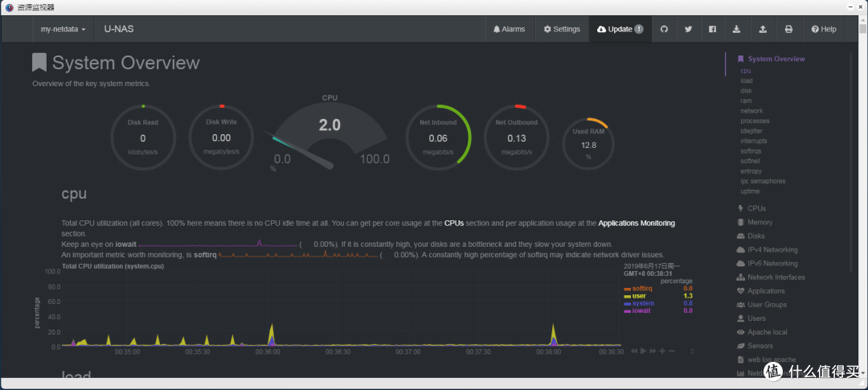Jump to softnet in sidebar
This screenshot has height=390, width=868.
coord(751,161)
